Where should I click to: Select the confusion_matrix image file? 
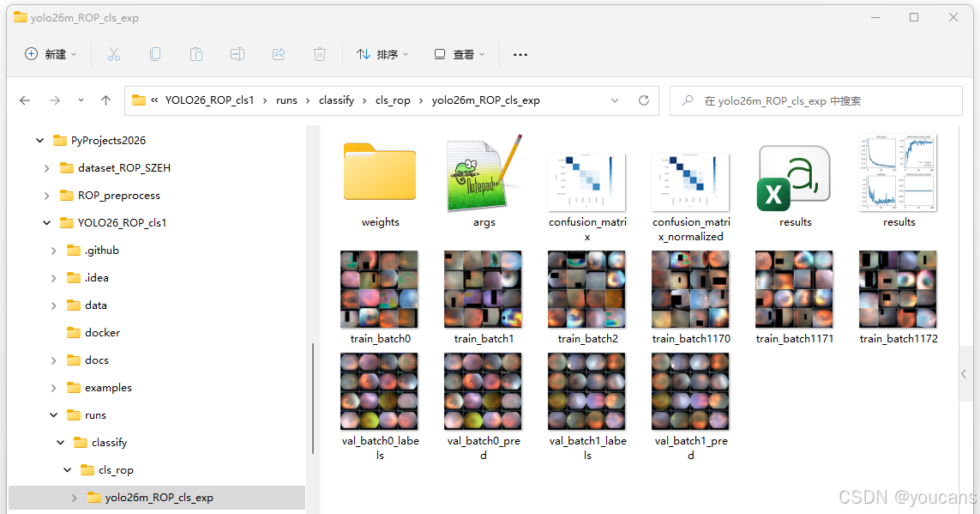click(586, 182)
